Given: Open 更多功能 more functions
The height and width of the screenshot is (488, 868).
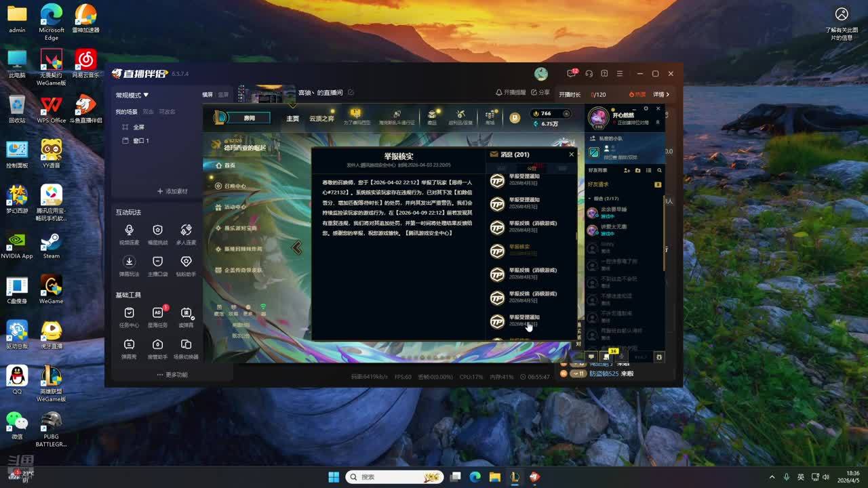Looking at the screenshot, I should pyautogui.click(x=172, y=375).
